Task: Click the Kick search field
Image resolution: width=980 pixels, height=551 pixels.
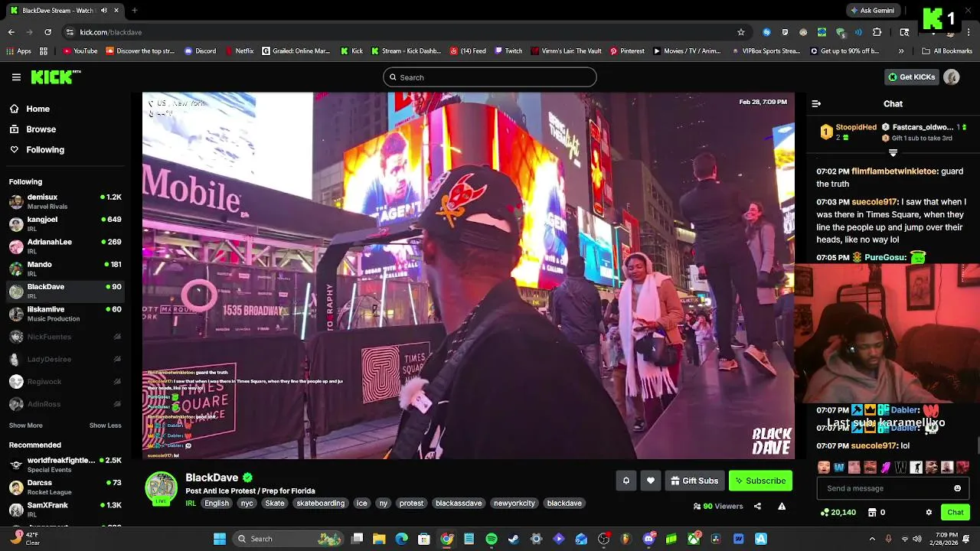Action: [x=490, y=77]
